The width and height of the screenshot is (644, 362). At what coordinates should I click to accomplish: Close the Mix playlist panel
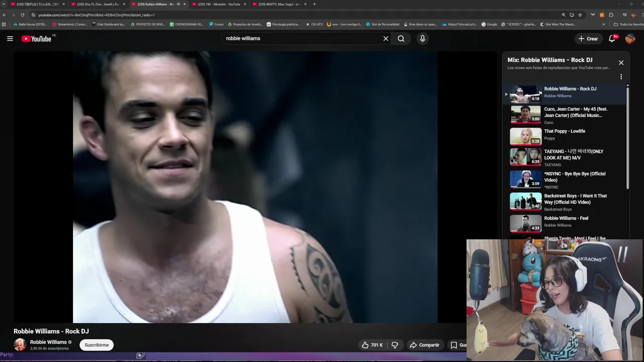click(x=621, y=63)
